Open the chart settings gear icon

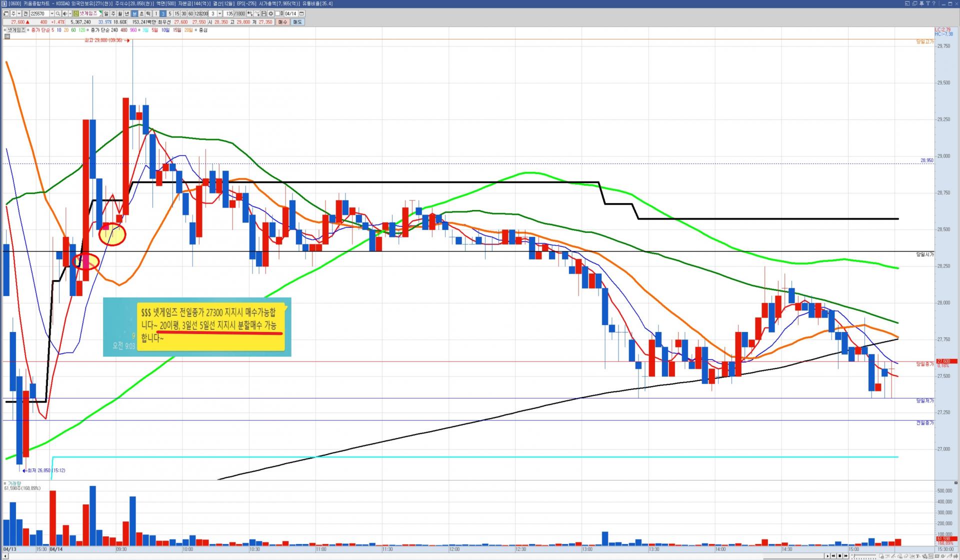[271, 13]
